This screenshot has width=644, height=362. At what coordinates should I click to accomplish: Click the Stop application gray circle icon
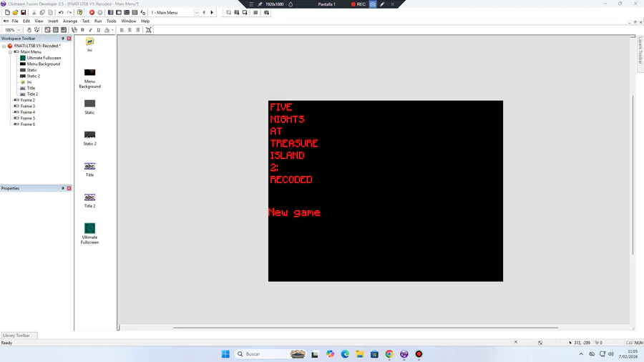click(x=99, y=13)
